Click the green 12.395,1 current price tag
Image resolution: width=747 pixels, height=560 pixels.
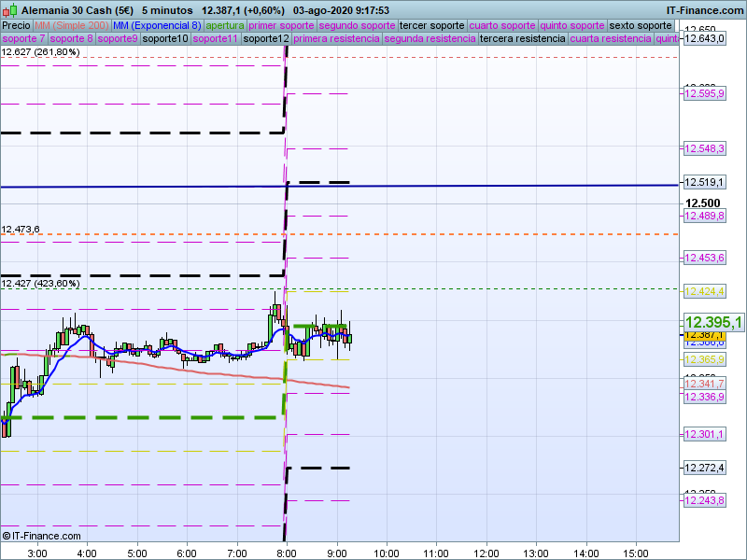[713, 322]
